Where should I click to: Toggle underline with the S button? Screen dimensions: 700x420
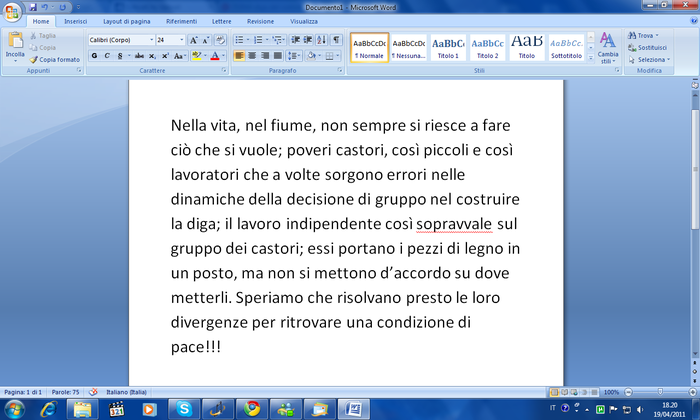click(120, 56)
